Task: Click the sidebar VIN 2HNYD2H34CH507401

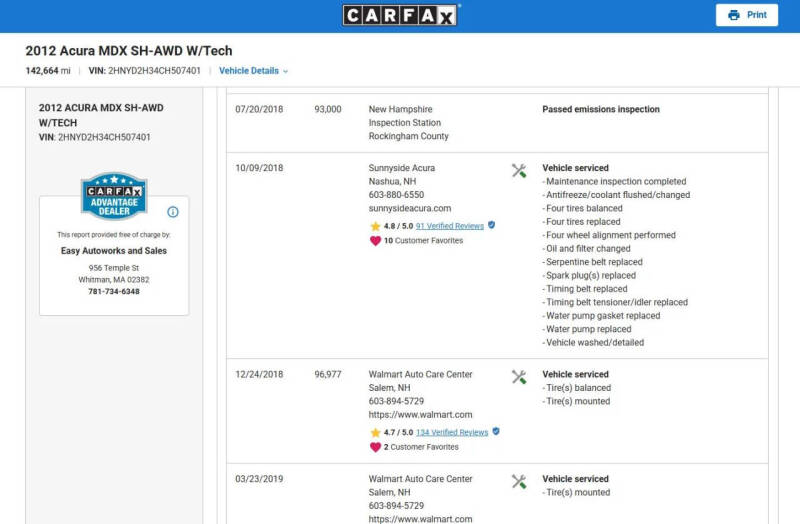Action: click(x=94, y=137)
